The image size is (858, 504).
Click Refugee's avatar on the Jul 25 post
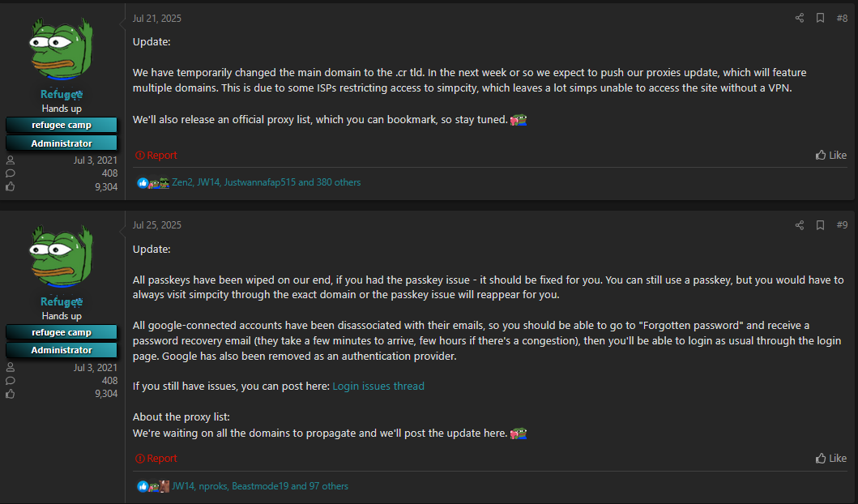(62, 255)
